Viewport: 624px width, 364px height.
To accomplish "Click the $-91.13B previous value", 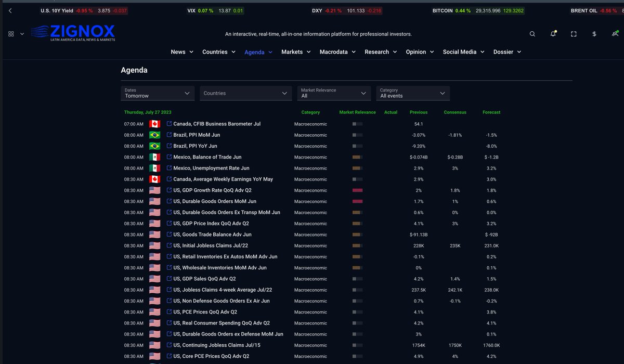I will tap(419, 235).
